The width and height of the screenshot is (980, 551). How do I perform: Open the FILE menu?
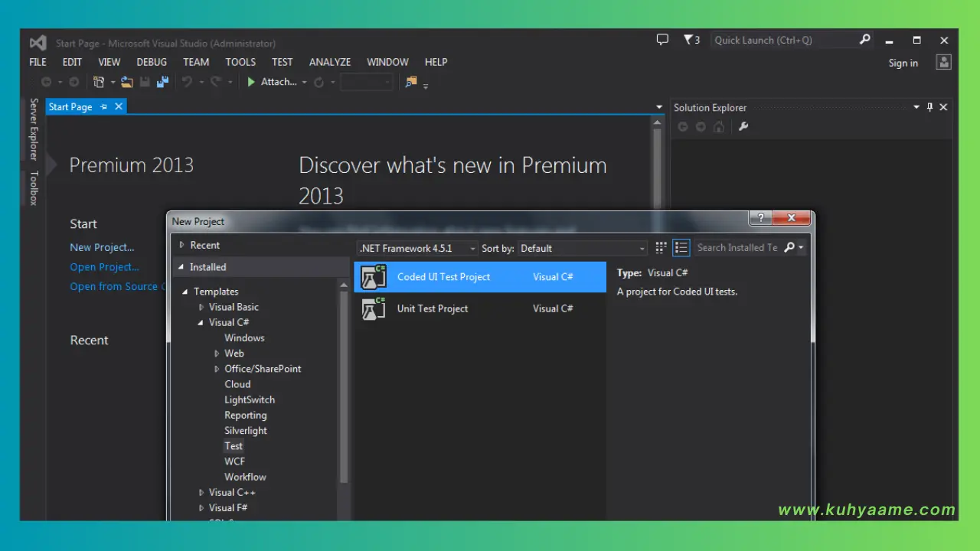click(38, 62)
